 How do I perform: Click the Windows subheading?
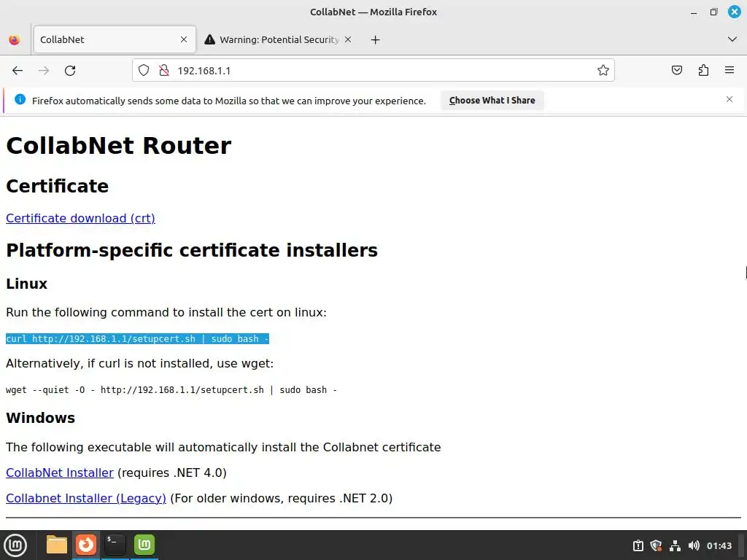coord(41,418)
